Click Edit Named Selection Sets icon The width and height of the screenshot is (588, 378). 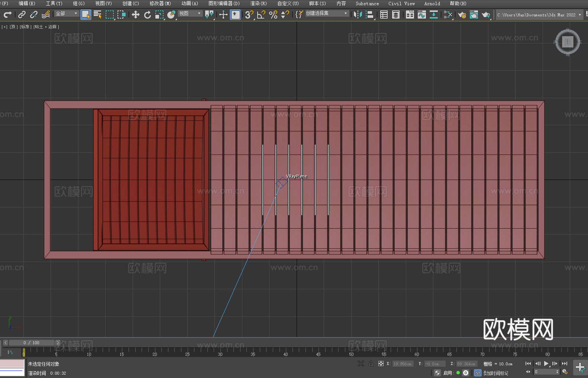click(299, 14)
